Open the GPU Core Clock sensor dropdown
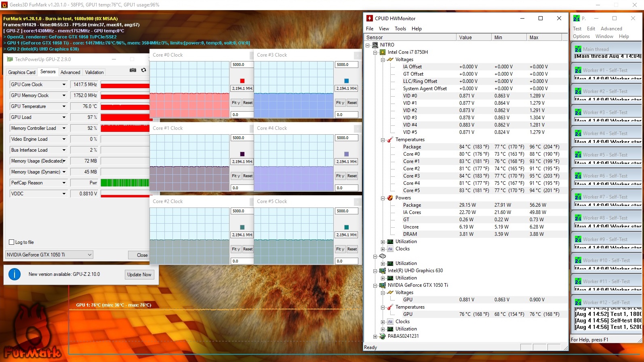 [64, 85]
